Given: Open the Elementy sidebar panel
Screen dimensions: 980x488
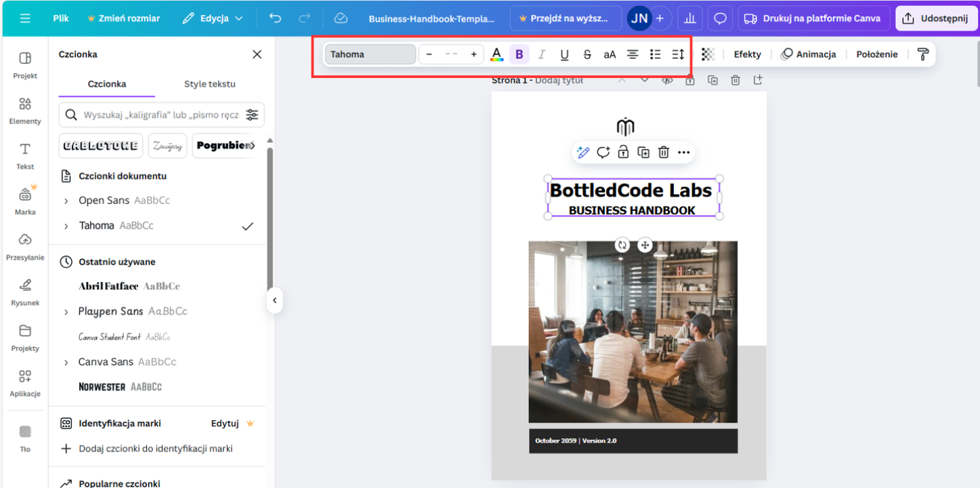Looking at the screenshot, I should (x=25, y=110).
